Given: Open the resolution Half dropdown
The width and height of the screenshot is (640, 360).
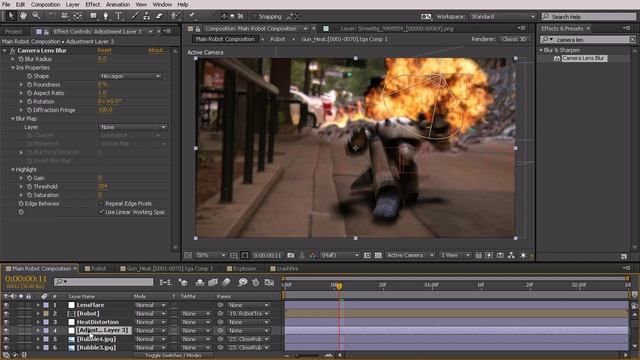Looking at the screenshot, I should [340, 256].
